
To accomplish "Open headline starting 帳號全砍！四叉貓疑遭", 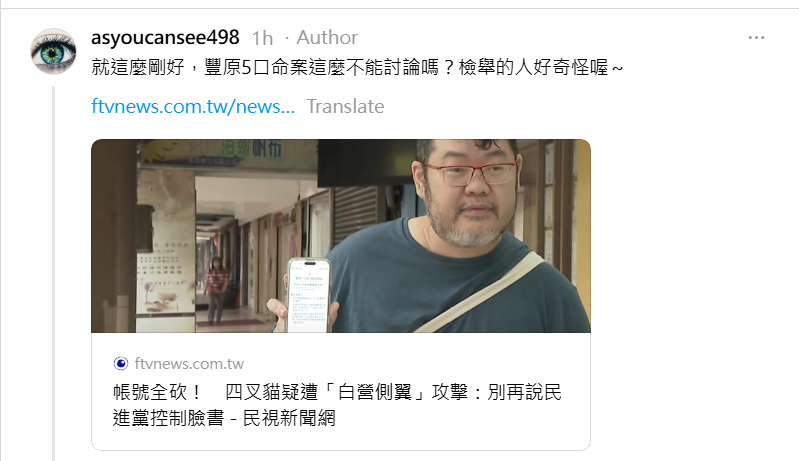I will click(x=337, y=392).
